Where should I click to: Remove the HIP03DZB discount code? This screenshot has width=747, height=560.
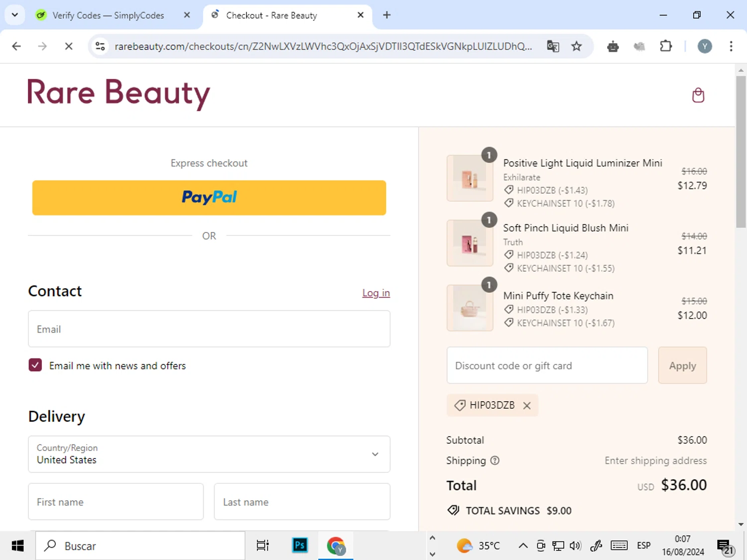(527, 406)
